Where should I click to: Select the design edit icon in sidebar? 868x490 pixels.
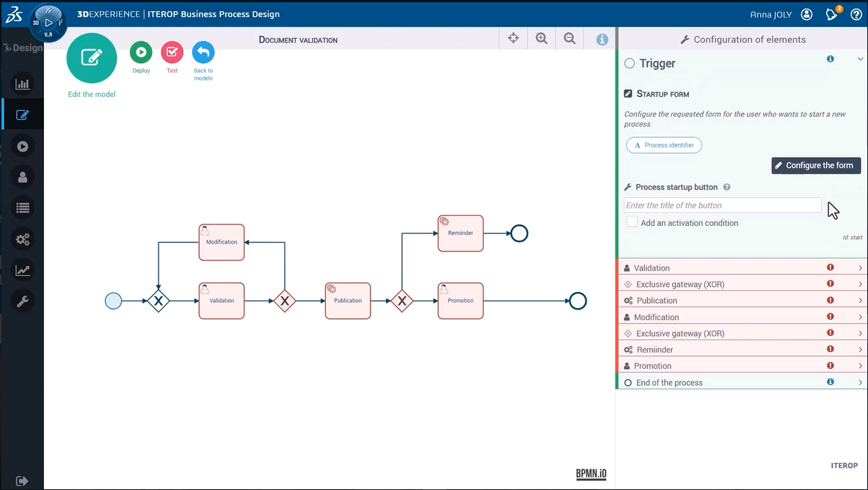point(23,115)
